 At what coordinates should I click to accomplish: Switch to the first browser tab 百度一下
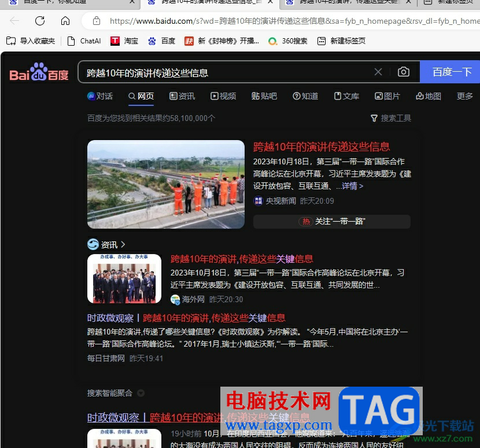point(55,2)
